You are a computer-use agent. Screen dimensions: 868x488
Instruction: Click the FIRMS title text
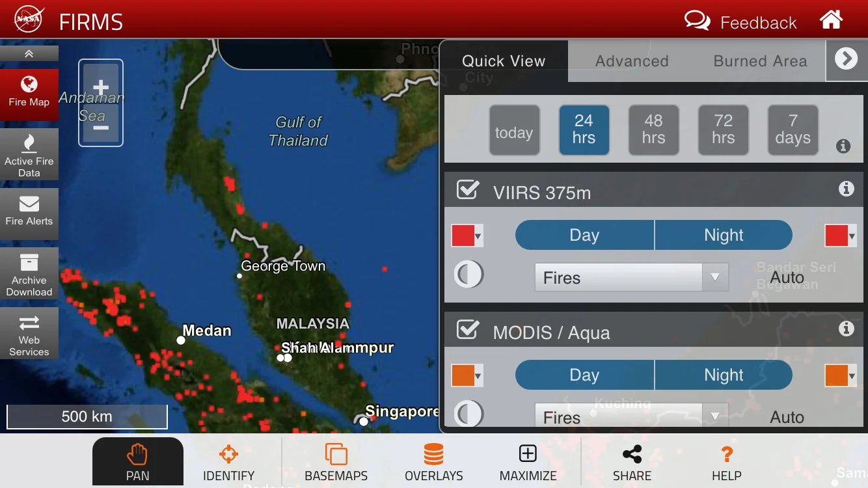[x=91, y=22]
